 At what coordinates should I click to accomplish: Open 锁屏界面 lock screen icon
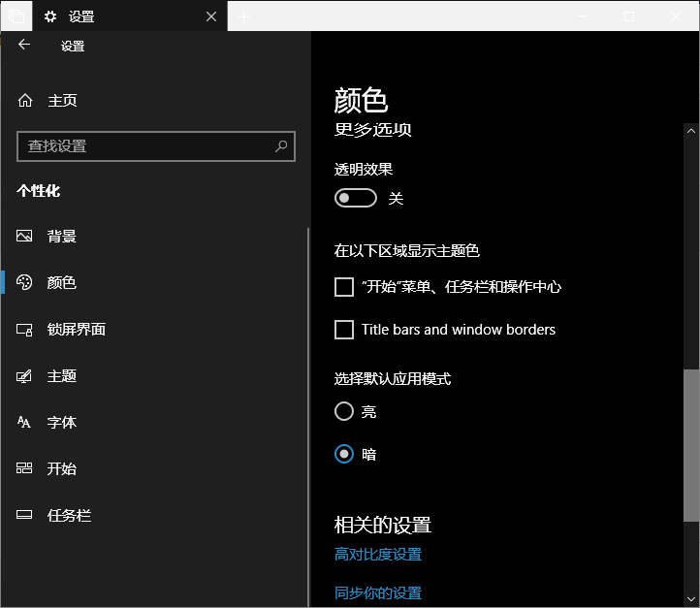25,330
